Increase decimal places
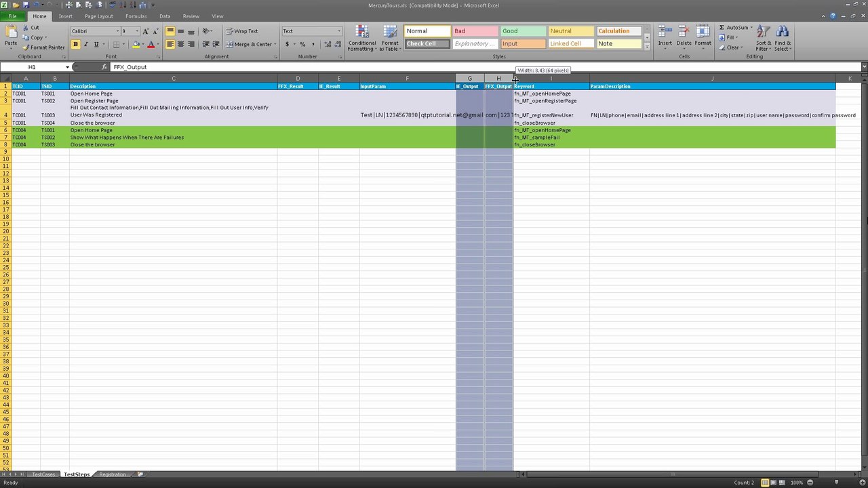This screenshot has width=868, height=488. (328, 44)
